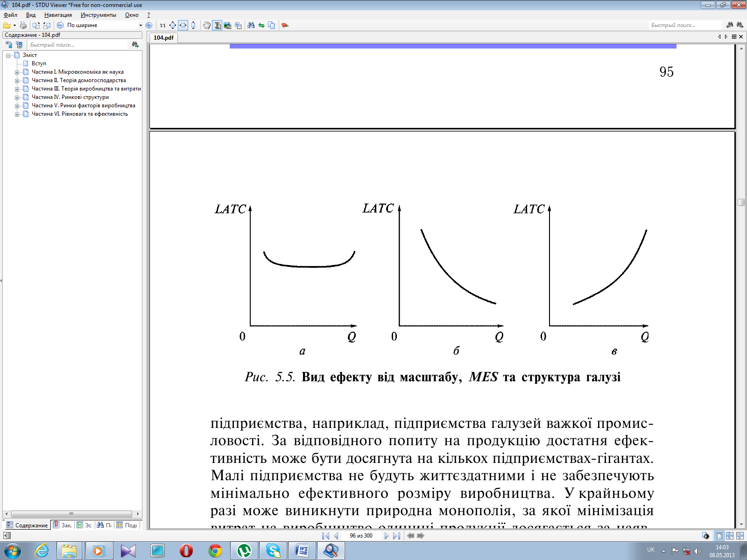Expand 'Частина VI. Рівновага та ефективність'

tap(17, 114)
